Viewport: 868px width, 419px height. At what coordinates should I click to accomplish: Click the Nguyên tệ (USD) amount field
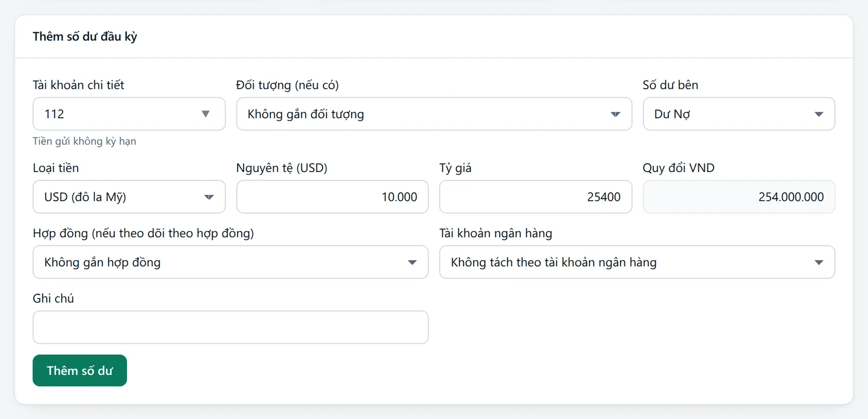(333, 196)
